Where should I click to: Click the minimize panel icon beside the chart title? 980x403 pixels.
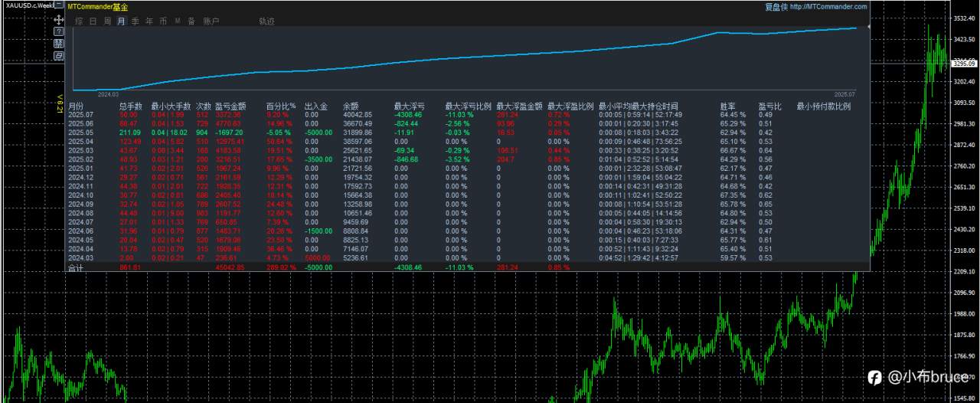point(60,5)
